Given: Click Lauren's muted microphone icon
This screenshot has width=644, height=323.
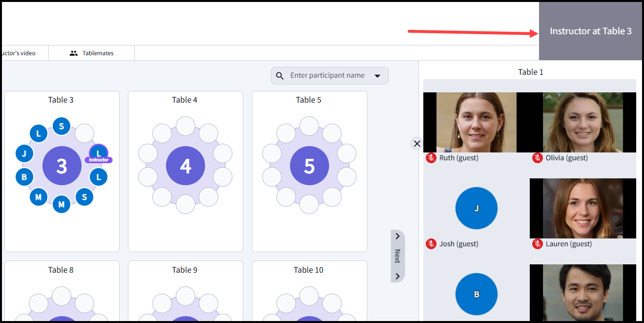Looking at the screenshot, I should click(x=537, y=244).
